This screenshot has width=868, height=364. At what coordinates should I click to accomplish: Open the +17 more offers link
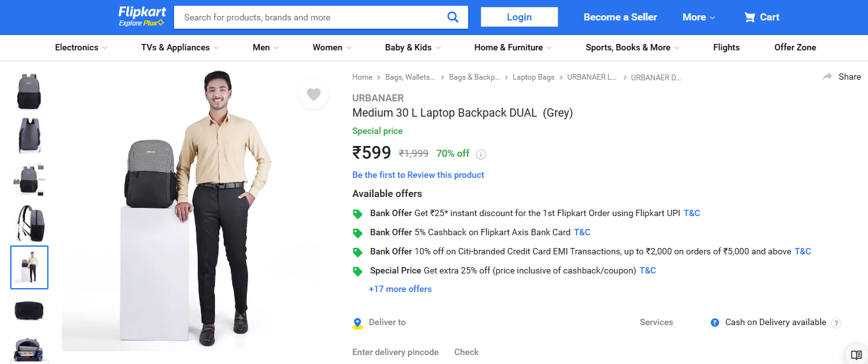[400, 289]
